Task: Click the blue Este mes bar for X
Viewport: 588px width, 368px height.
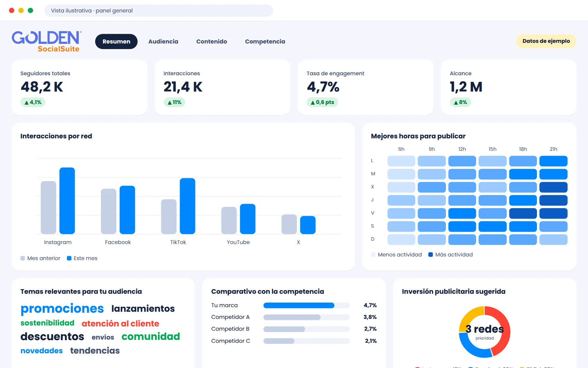Action: (x=308, y=225)
